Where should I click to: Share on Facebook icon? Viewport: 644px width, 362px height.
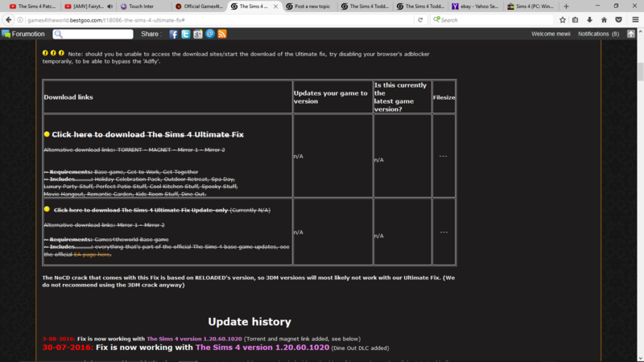(173, 34)
